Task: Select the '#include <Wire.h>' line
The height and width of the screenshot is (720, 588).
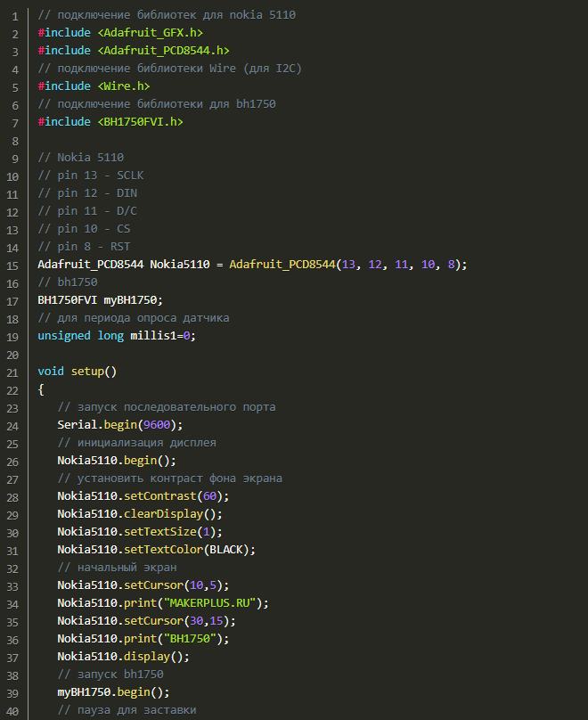Action: pyautogui.click(x=94, y=86)
